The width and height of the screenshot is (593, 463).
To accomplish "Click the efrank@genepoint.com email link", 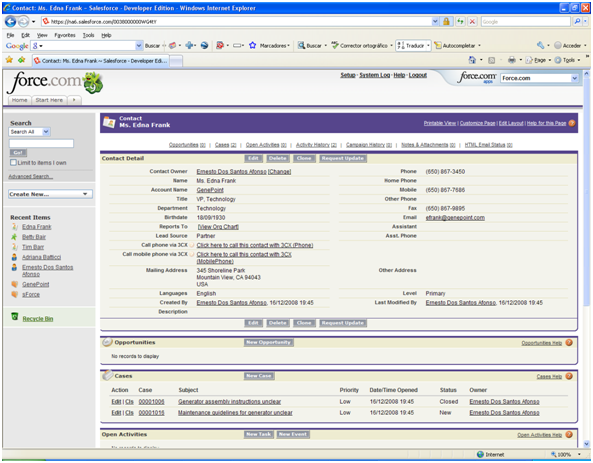I will pos(455,218).
